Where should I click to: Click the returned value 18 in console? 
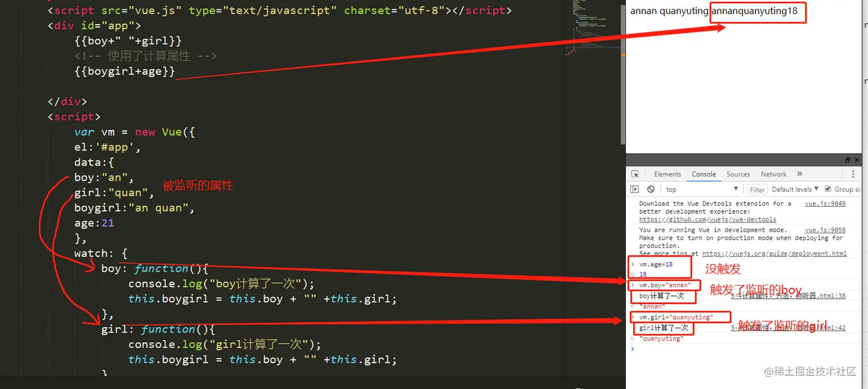pos(642,275)
